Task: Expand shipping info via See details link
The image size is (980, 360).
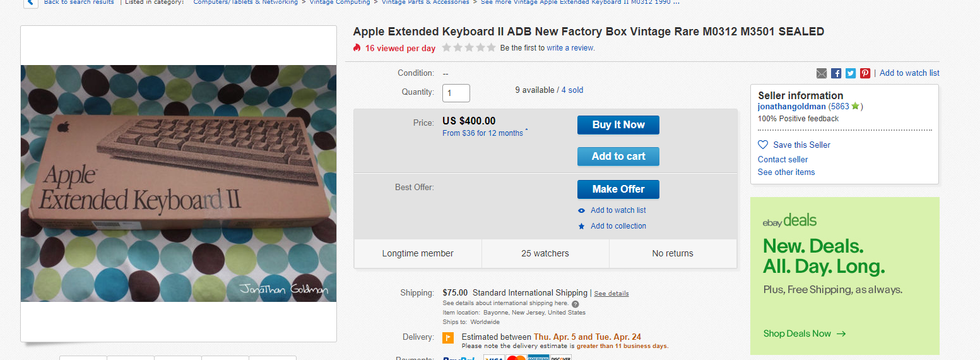Action: coord(611,294)
